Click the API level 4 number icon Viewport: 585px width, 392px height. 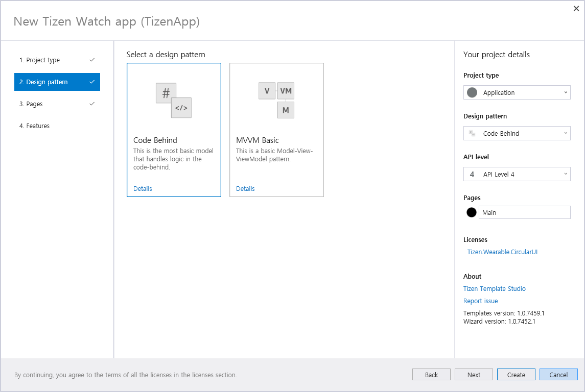tap(472, 174)
